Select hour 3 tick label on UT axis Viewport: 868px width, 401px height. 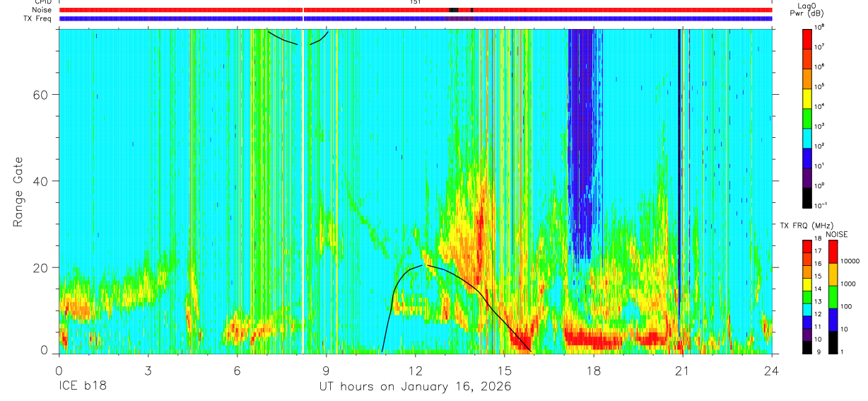[x=148, y=370]
